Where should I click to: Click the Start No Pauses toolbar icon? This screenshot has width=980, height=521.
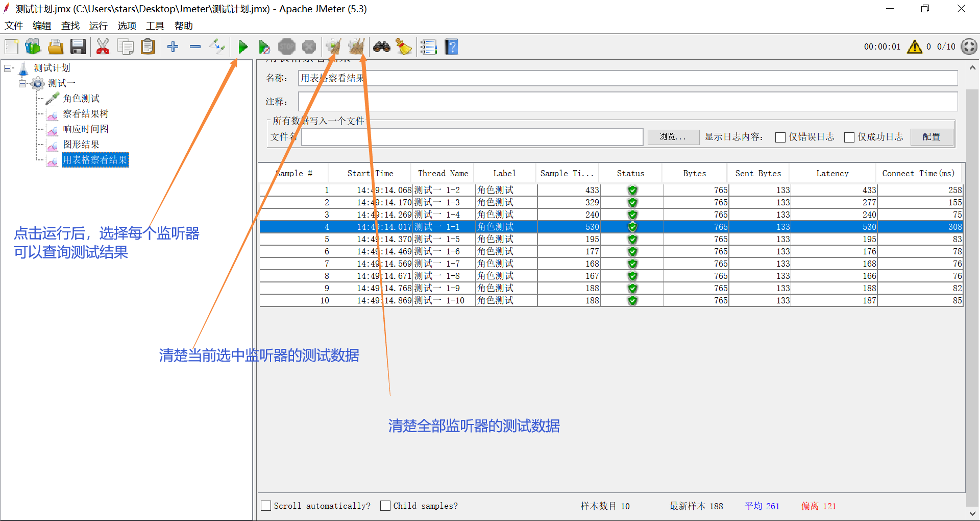click(x=264, y=46)
